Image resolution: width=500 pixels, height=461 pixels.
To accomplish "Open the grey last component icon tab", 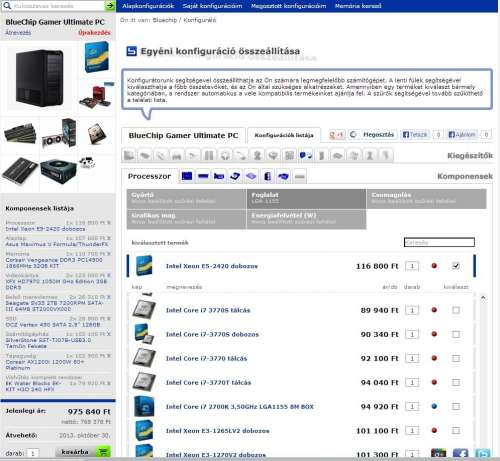I will tap(299, 176).
